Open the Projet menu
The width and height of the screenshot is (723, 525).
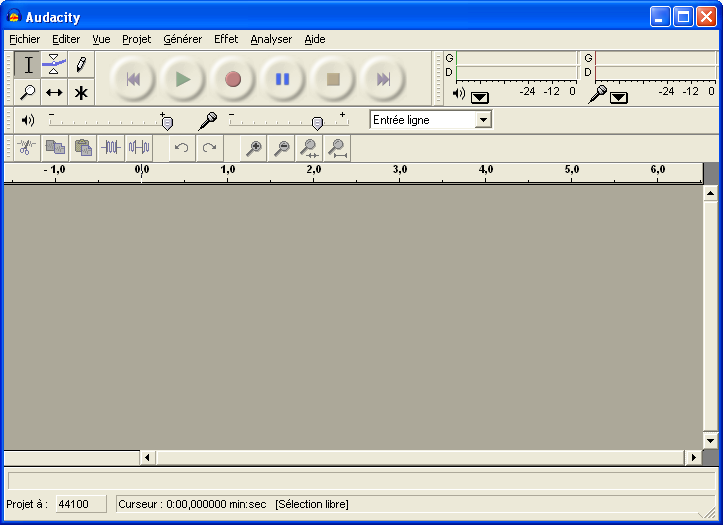pyautogui.click(x=136, y=40)
